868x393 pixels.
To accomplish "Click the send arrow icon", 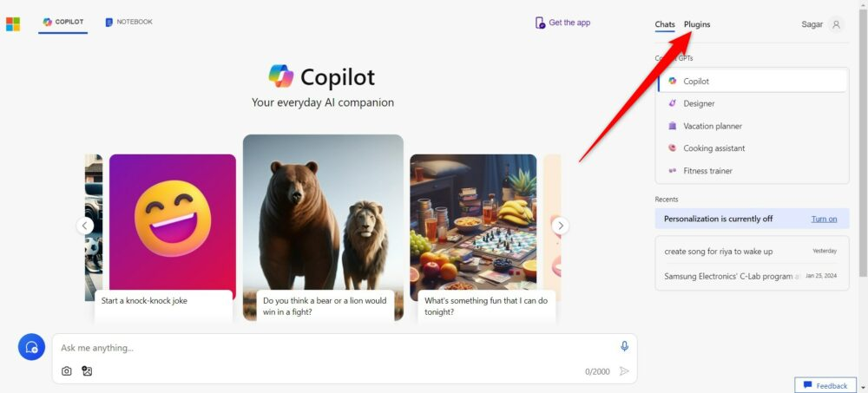I will (624, 370).
